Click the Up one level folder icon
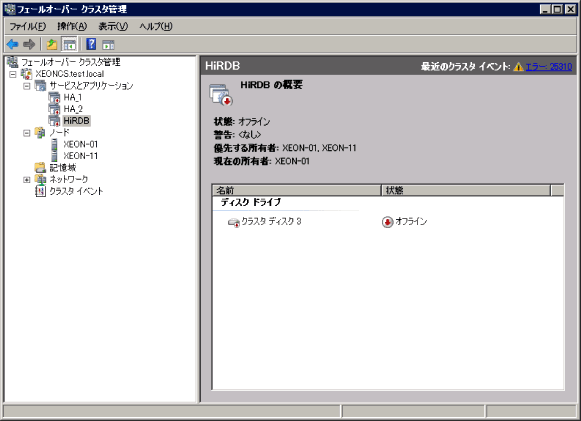The image size is (581, 421). click(52, 44)
